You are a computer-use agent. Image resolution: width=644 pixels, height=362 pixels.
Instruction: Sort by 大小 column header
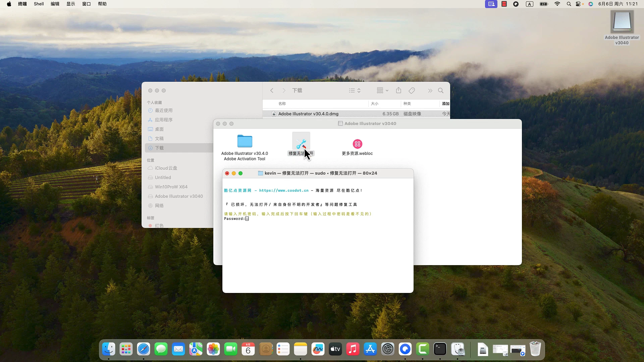click(x=375, y=104)
